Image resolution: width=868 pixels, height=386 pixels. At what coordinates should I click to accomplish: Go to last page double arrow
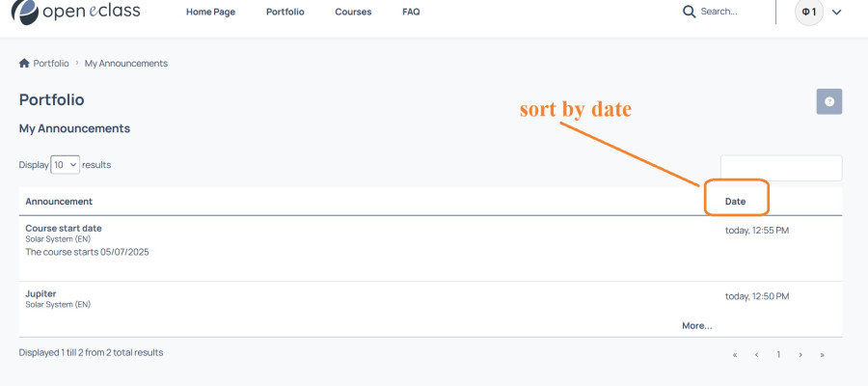(822, 354)
